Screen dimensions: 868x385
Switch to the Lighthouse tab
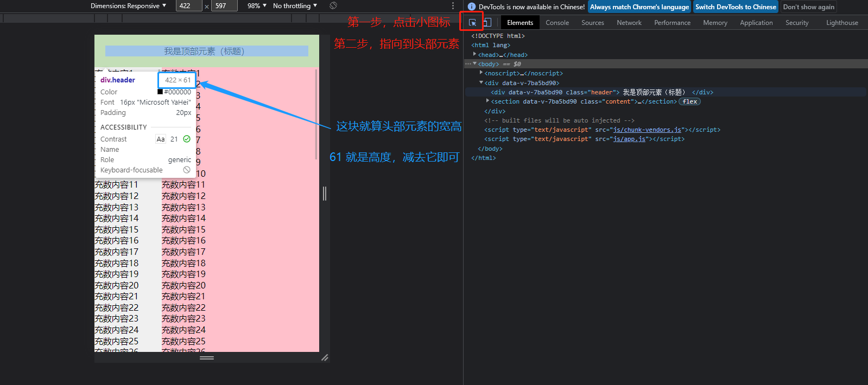(842, 23)
